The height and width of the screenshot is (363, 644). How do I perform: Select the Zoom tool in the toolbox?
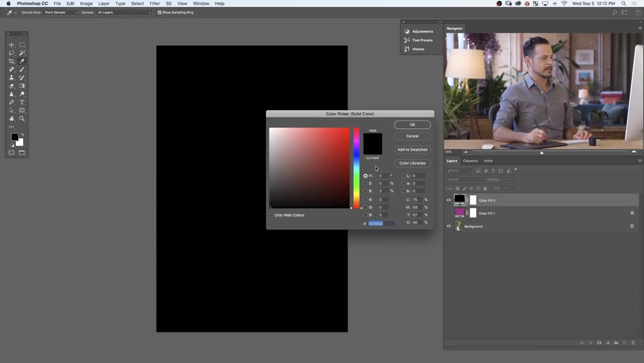click(x=22, y=119)
